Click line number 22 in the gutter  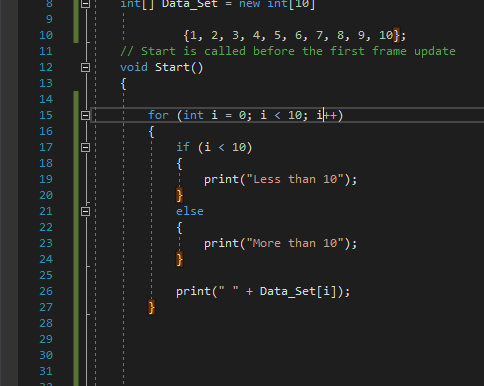(46, 227)
